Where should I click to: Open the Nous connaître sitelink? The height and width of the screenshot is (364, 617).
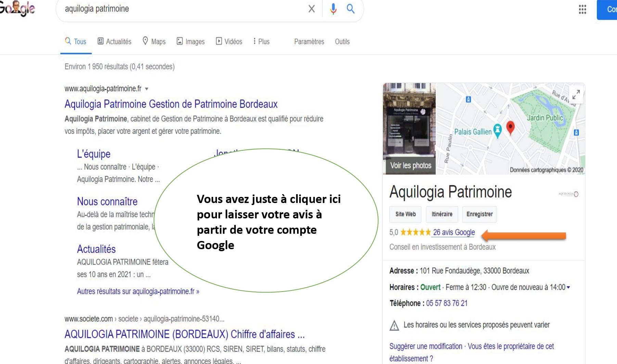107,201
